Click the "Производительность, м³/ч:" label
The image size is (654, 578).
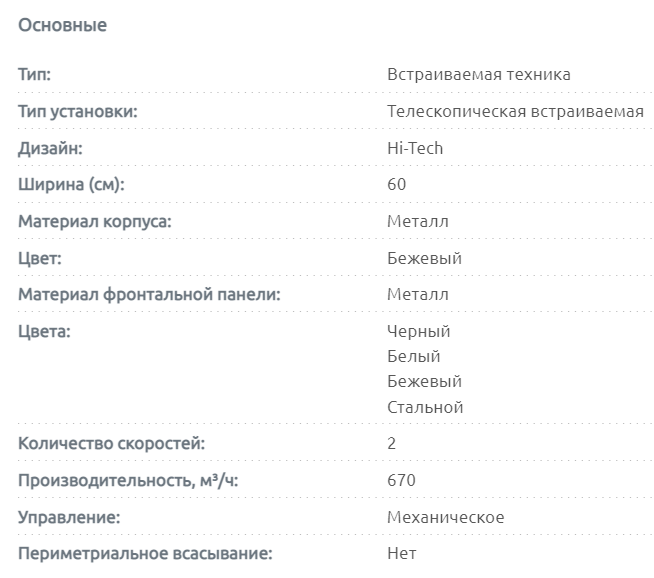[129, 480]
